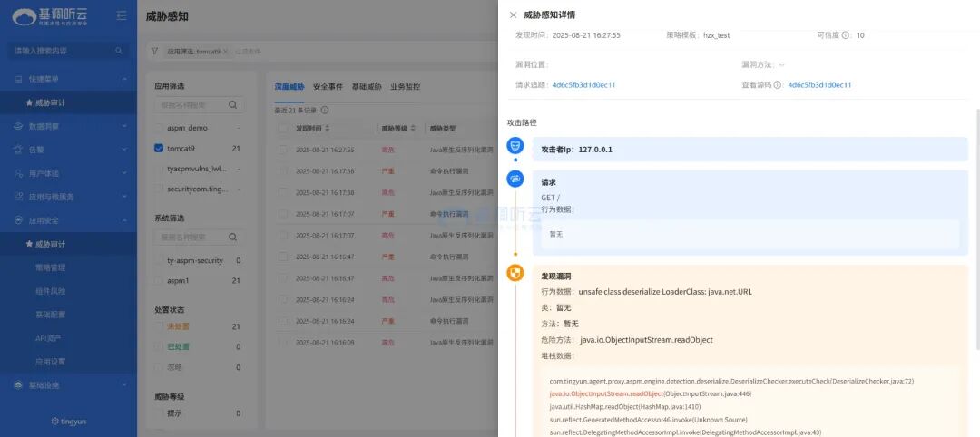Image resolution: width=980 pixels, height=437 pixels.
Task: Collapse the 应用安全 sidebar group
Action: [x=68, y=220]
